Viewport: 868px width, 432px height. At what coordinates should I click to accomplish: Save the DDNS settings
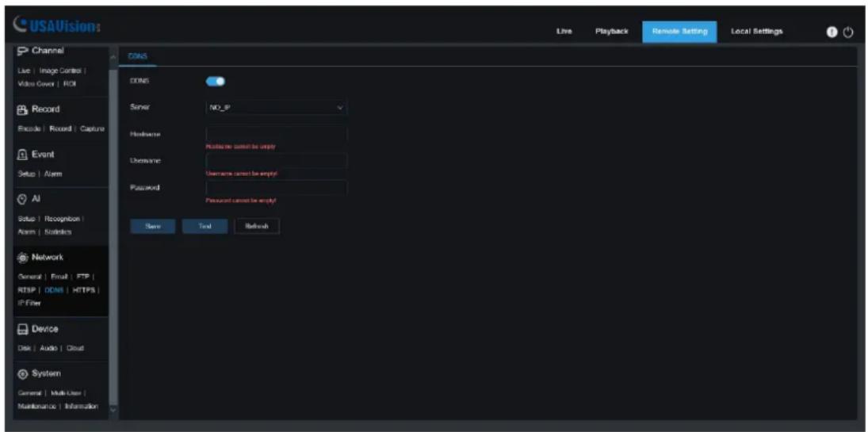tap(153, 227)
